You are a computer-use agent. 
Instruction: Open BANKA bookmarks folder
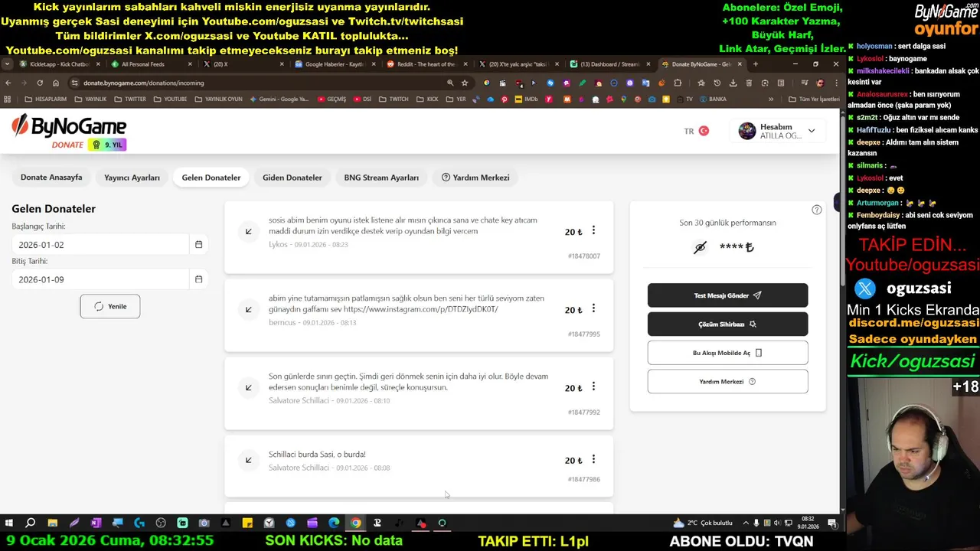(x=713, y=99)
